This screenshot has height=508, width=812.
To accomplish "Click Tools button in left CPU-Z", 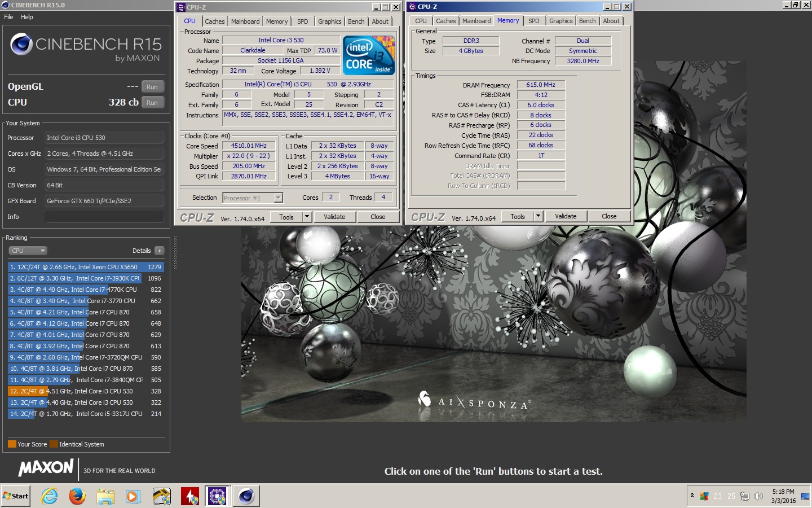I will [286, 217].
